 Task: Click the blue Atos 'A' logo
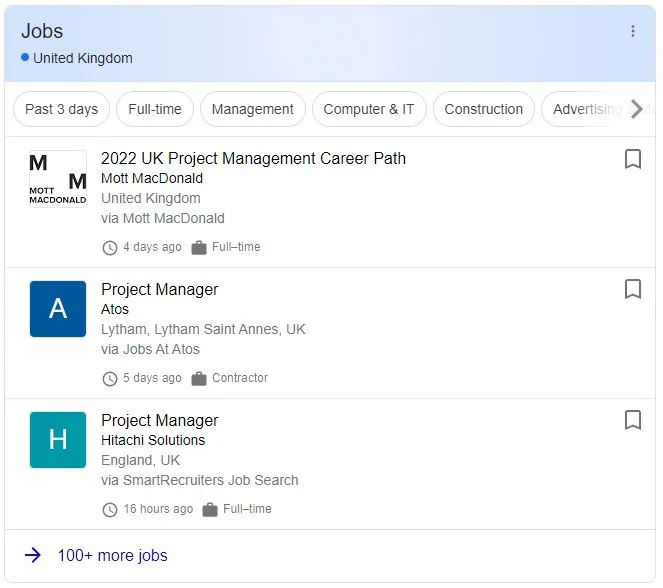(58, 309)
